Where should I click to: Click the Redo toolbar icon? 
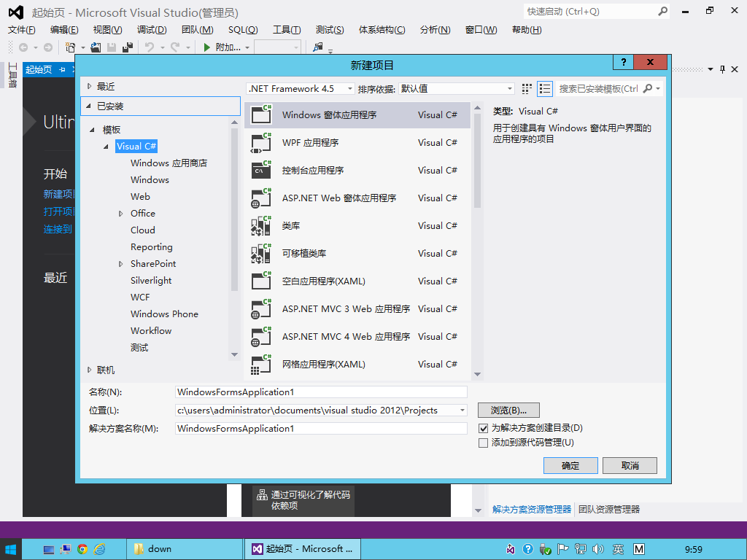(x=175, y=47)
